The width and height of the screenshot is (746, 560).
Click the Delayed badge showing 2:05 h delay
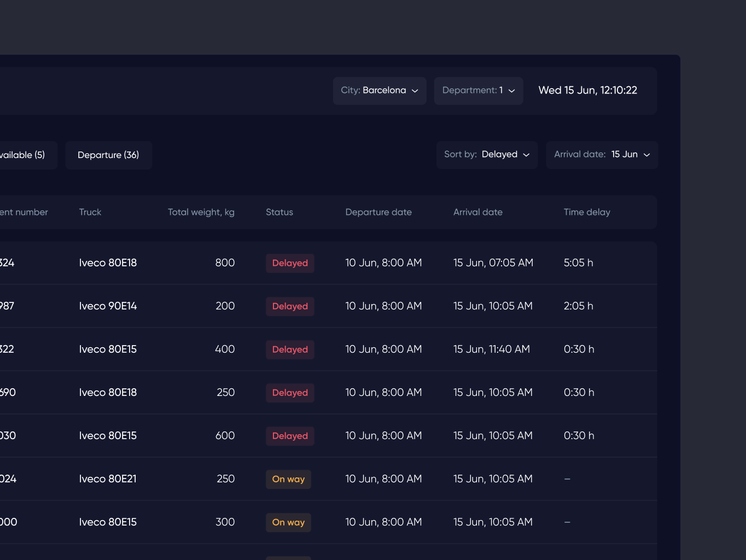(x=289, y=306)
